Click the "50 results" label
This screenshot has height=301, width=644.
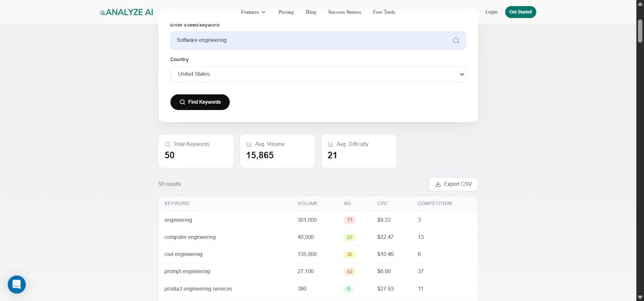169,184
